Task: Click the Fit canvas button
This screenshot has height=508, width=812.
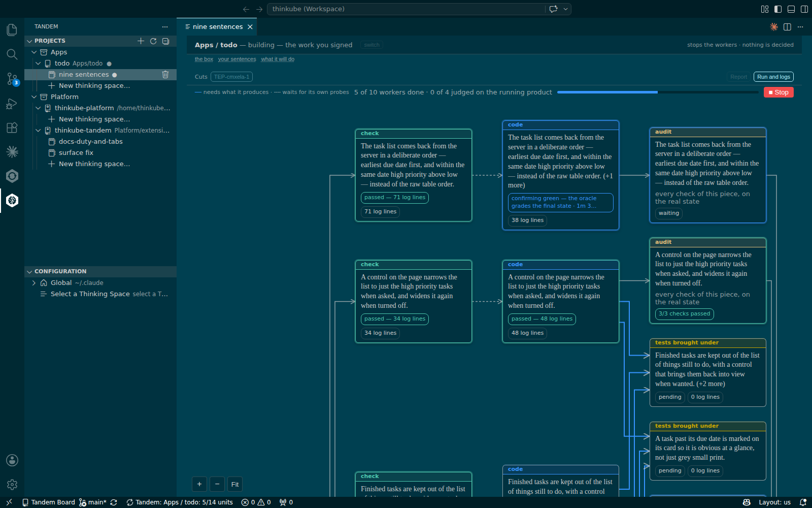Action: [235, 485]
